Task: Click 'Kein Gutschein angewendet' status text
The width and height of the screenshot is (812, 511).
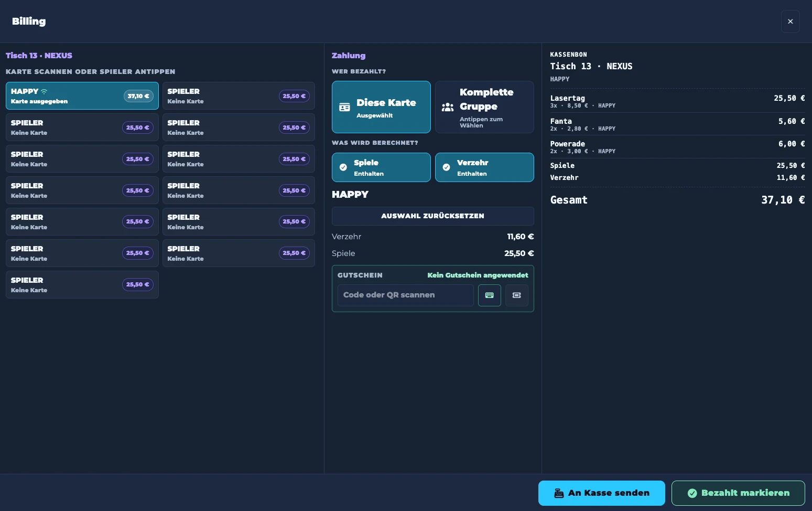Action: (x=478, y=275)
